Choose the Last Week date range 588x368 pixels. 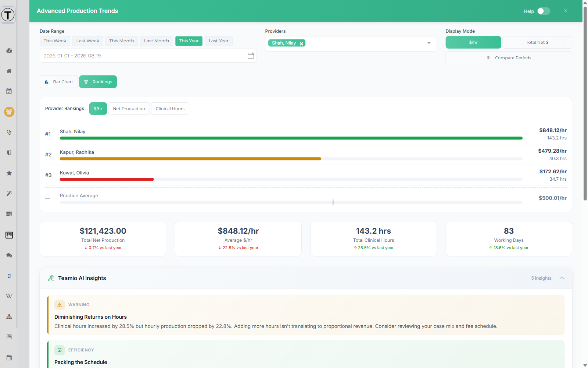click(88, 41)
